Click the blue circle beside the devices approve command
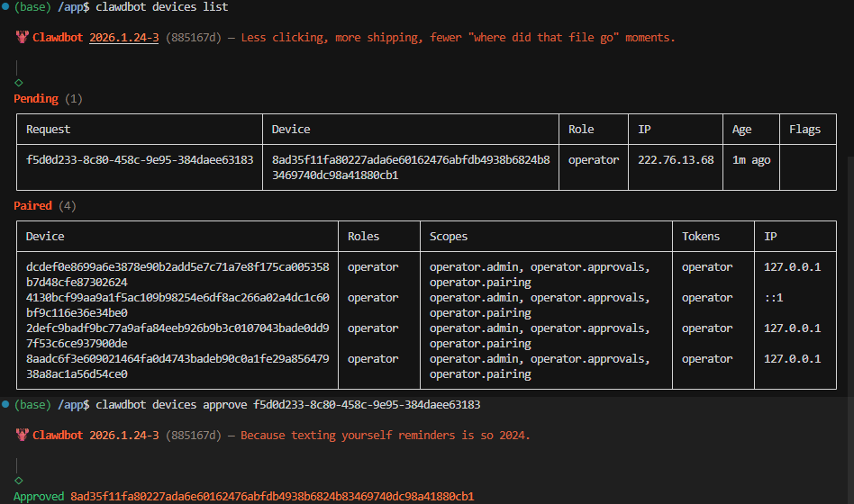 pyautogui.click(x=5, y=405)
